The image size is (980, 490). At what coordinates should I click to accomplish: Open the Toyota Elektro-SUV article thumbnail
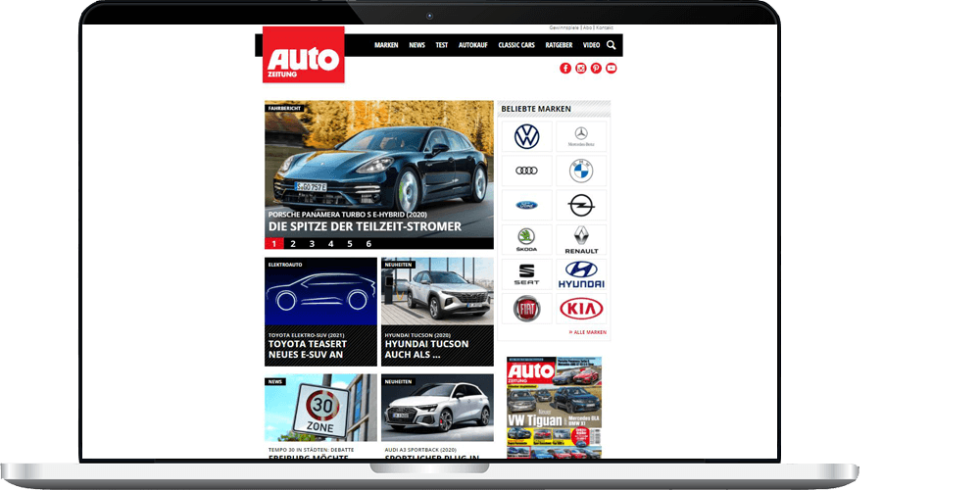coord(320,293)
